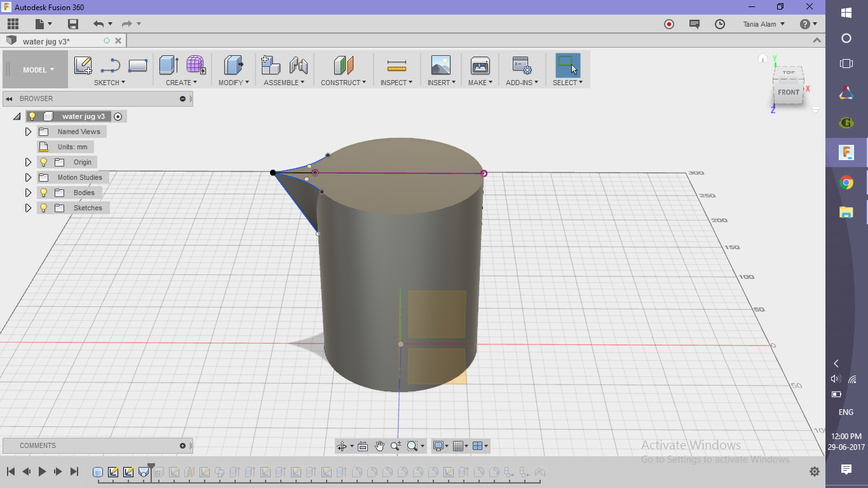
Task: Open the File menu icon
Action: 43,24
